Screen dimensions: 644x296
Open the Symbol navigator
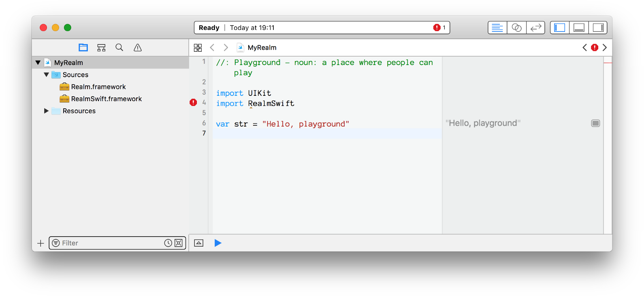(101, 48)
